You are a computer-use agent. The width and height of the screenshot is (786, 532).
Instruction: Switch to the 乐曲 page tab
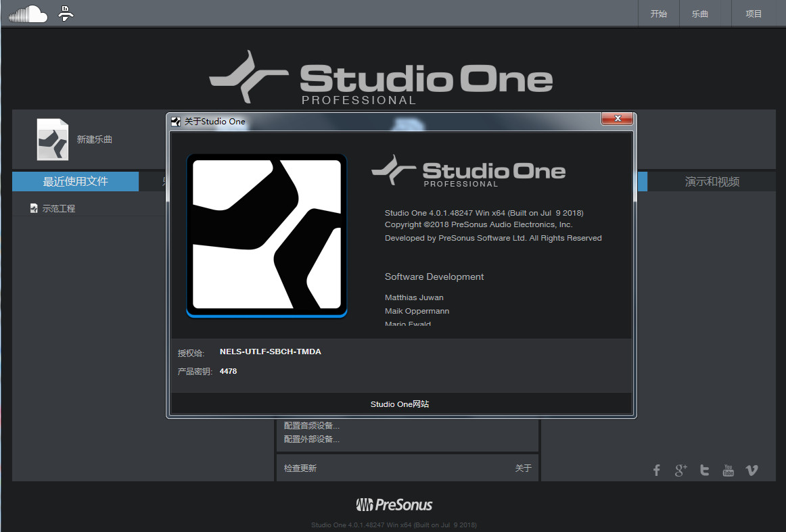click(700, 14)
